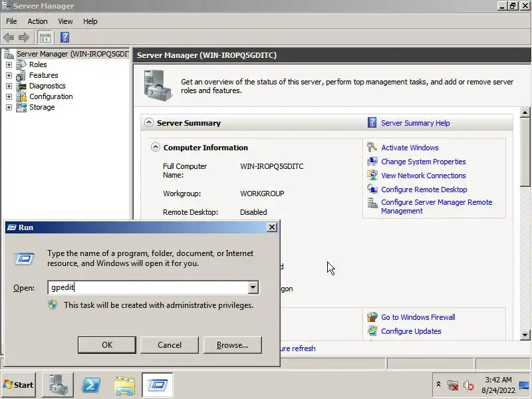Screen dimensions: 532x399
Task: Click the Configure Updates link
Action: click(x=411, y=331)
